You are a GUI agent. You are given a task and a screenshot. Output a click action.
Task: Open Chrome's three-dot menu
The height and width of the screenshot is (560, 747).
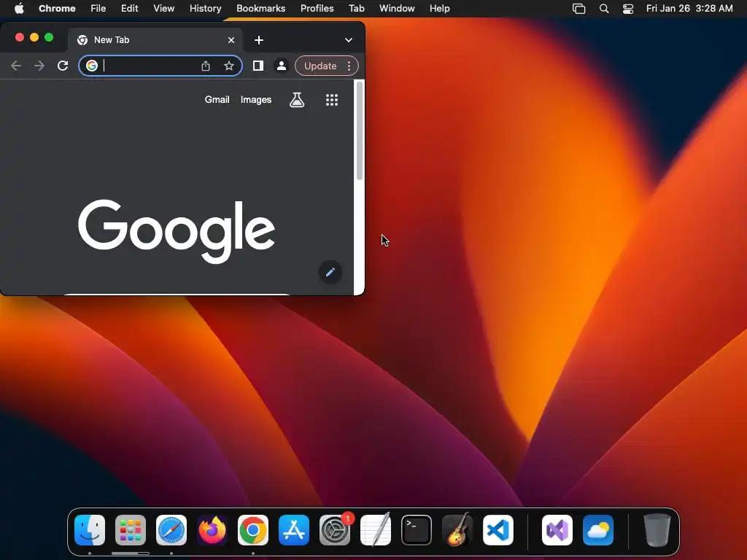click(349, 66)
